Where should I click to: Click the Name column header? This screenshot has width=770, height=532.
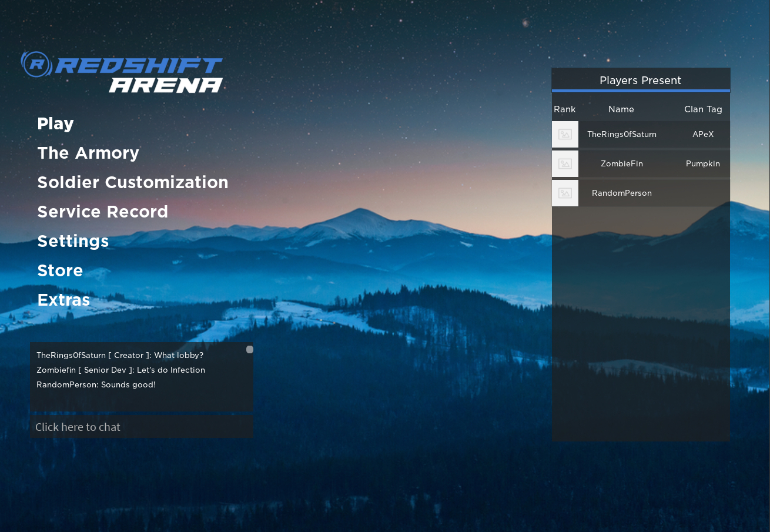pos(621,109)
